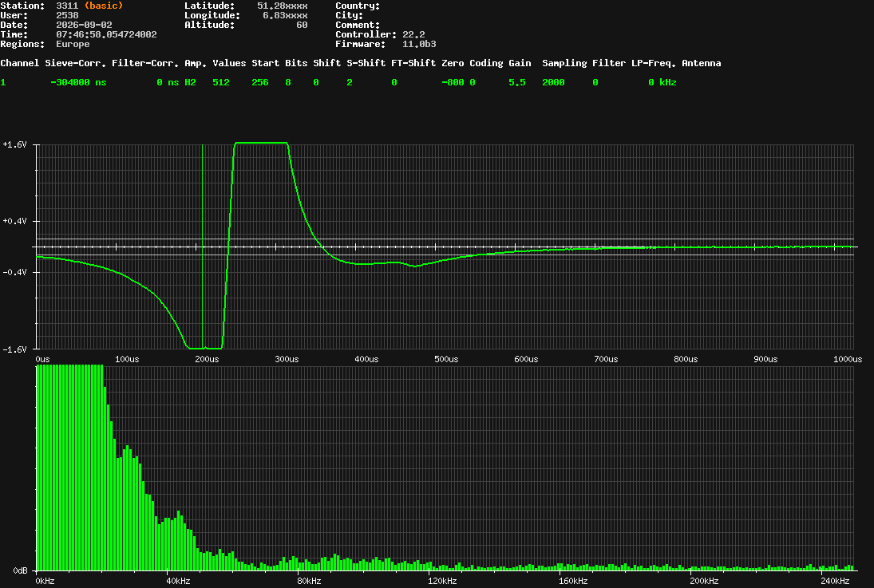
Task: Click the 40kHz spectrum axis label
Action: click(x=178, y=581)
